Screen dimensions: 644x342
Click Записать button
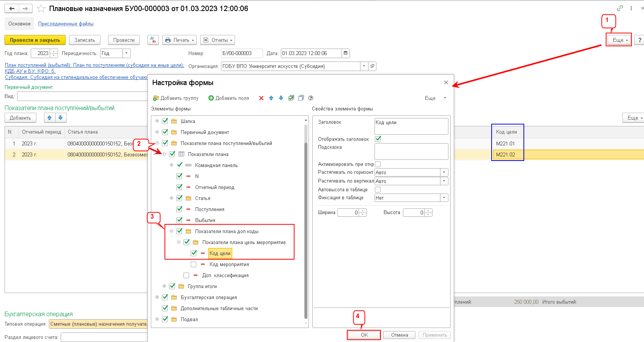tap(85, 40)
